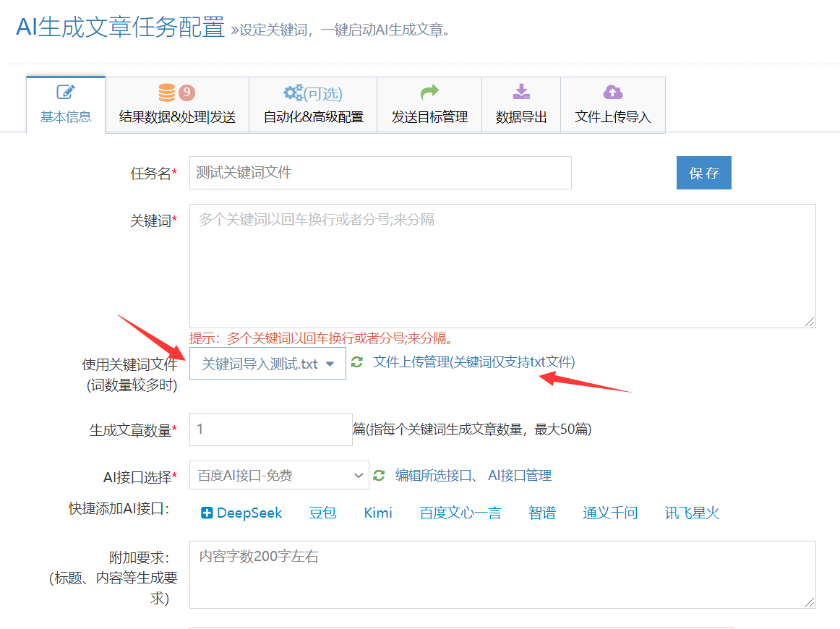Click the purple download icon for 数据导出
Viewport: 840px width, 629px height.
pos(521,93)
